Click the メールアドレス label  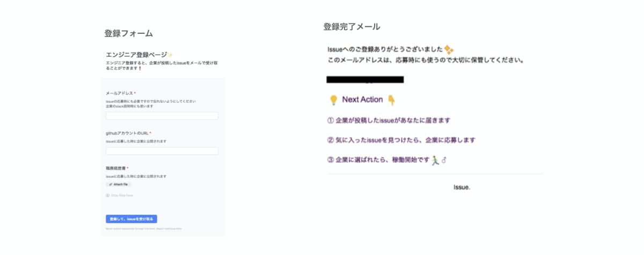click(x=121, y=93)
